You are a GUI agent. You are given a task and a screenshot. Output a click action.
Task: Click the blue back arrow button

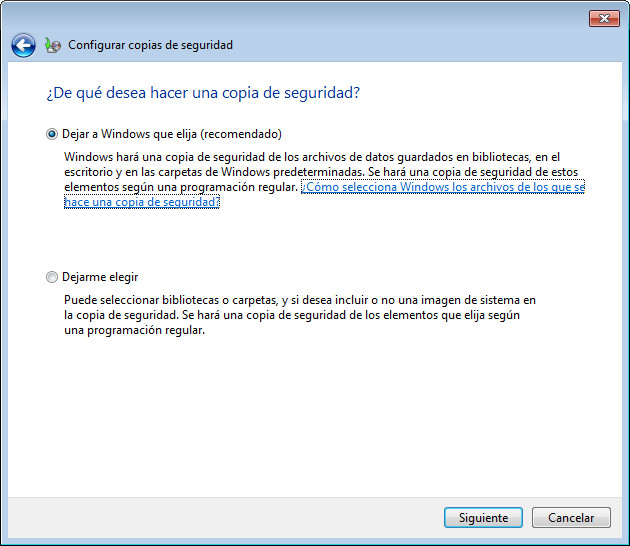pyautogui.click(x=23, y=45)
